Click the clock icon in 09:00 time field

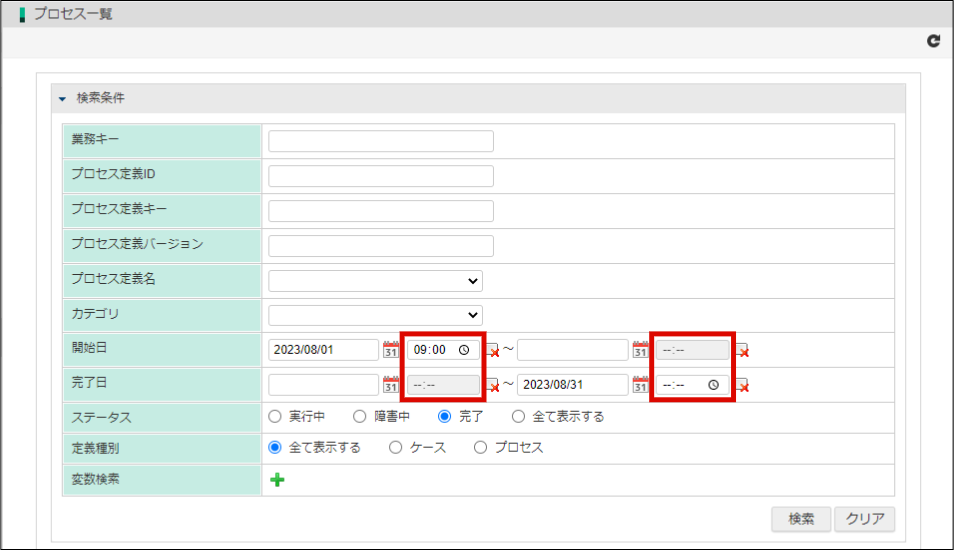click(464, 350)
